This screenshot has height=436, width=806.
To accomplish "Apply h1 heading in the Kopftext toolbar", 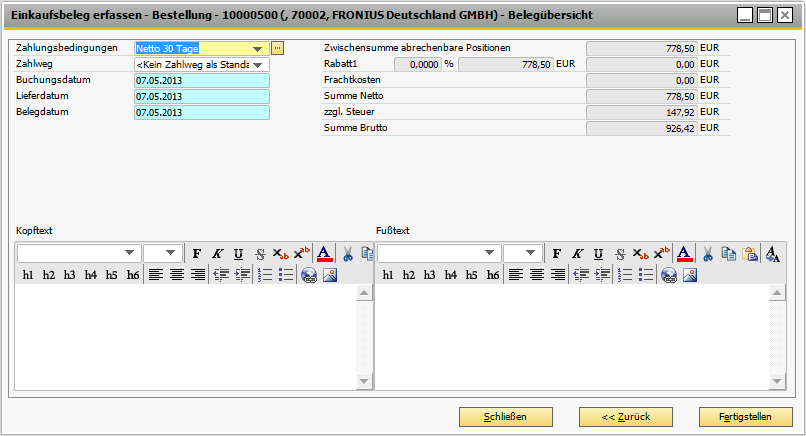I will click(28, 275).
